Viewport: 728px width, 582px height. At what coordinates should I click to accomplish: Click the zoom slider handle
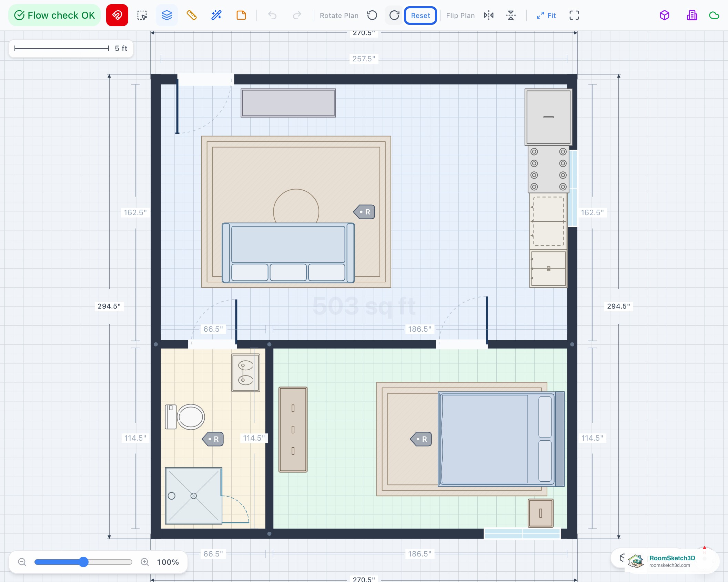point(83,562)
